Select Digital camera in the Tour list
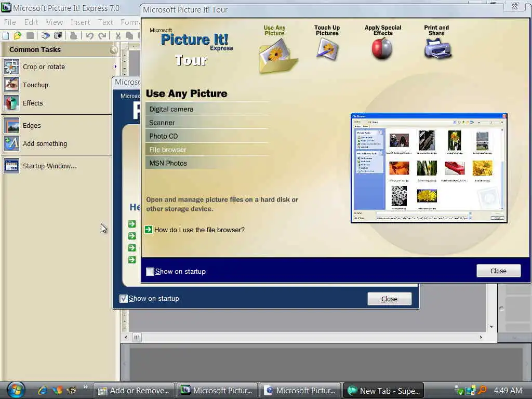 (207, 109)
